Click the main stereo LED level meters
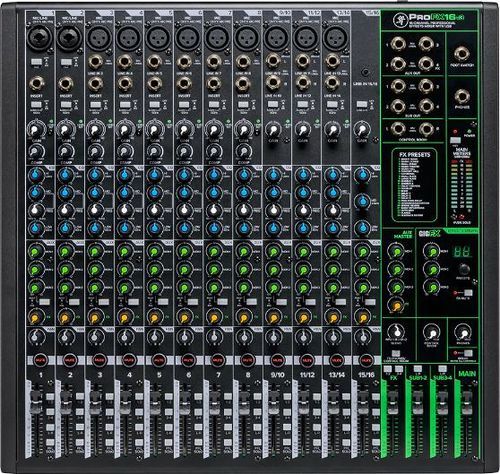500x474 pixels. click(x=462, y=184)
